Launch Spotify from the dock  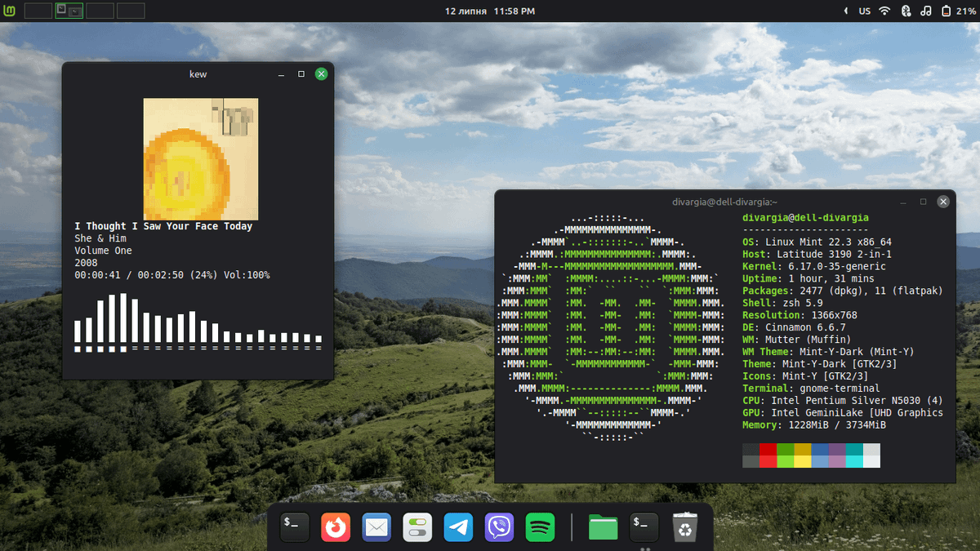[x=540, y=527]
